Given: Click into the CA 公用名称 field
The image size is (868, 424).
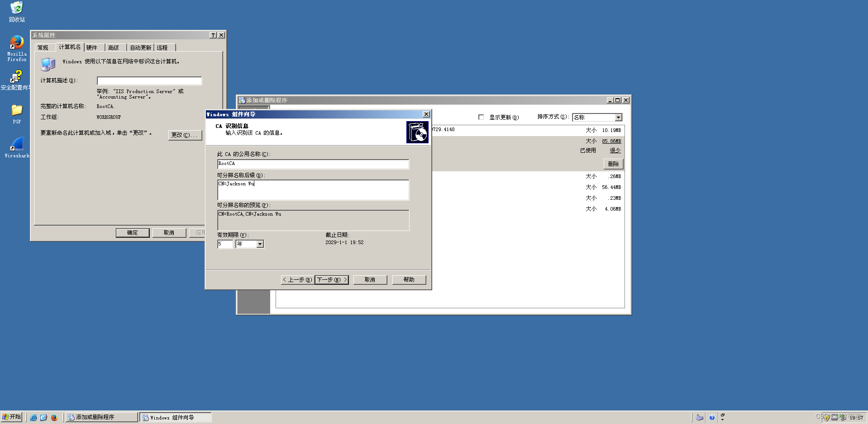Looking at the screenshot, I should tap(313, 164).
